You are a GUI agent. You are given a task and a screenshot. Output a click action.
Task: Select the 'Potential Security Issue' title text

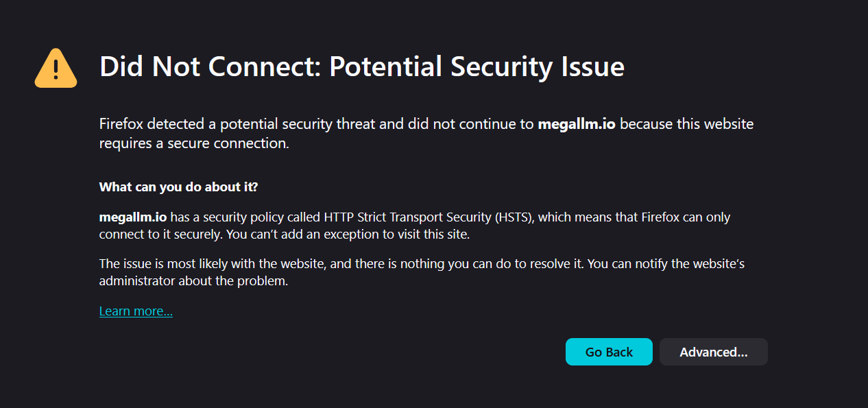click(x=477, y=67)
